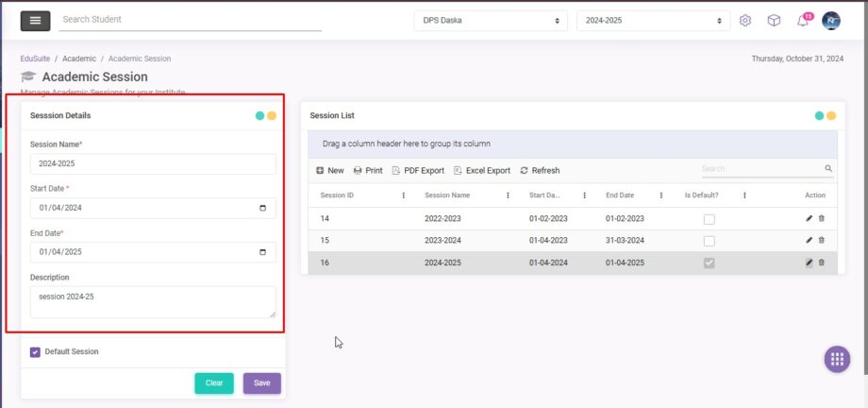Click the search magnifier in Session List
This screenshot has width=868, height=408.
click(x=828, y=169)
